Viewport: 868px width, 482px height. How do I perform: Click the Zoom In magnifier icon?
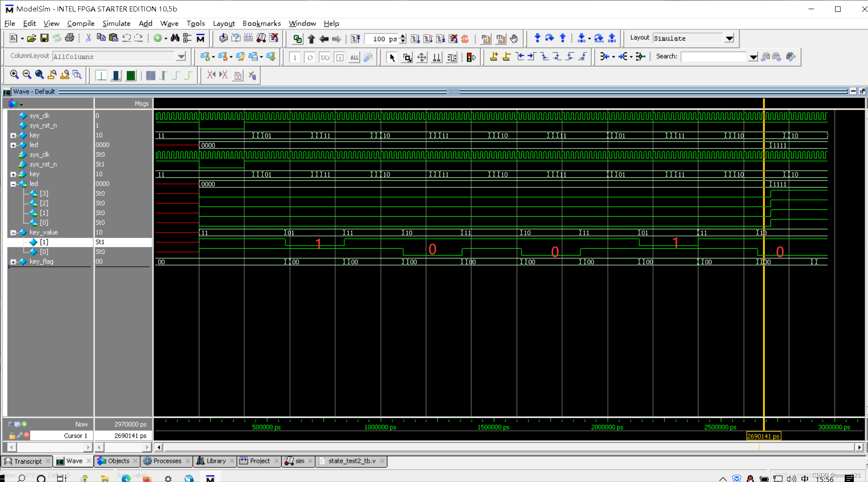coord(14,75)
